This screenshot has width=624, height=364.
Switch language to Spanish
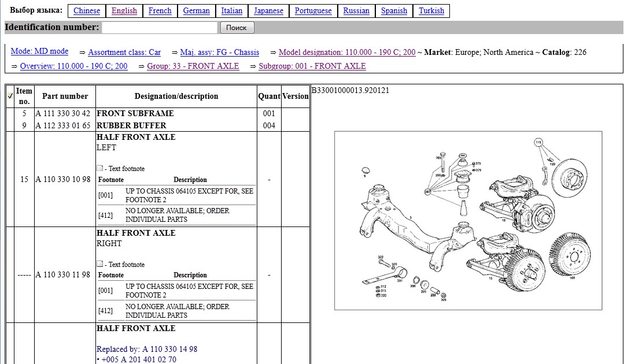click(394, 11)
